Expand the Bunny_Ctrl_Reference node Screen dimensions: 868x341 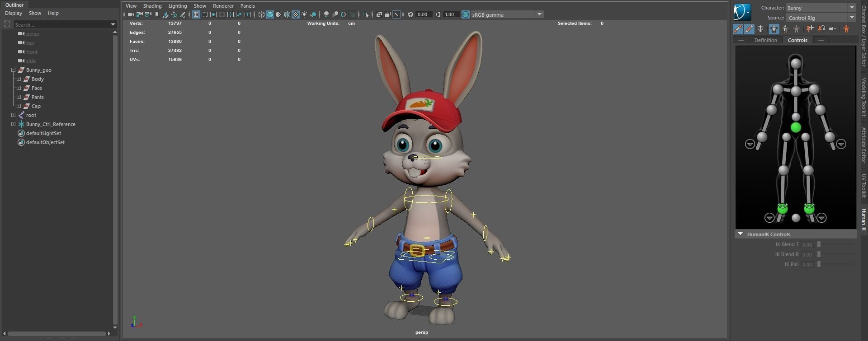[x=14, y=124]
